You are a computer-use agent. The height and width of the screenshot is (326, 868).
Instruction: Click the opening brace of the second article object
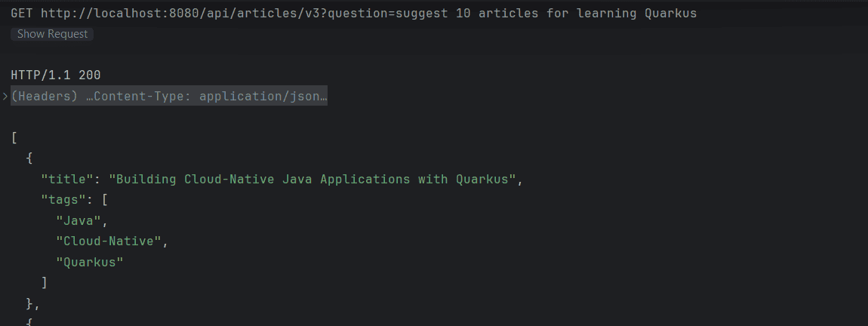pos(29,321)
